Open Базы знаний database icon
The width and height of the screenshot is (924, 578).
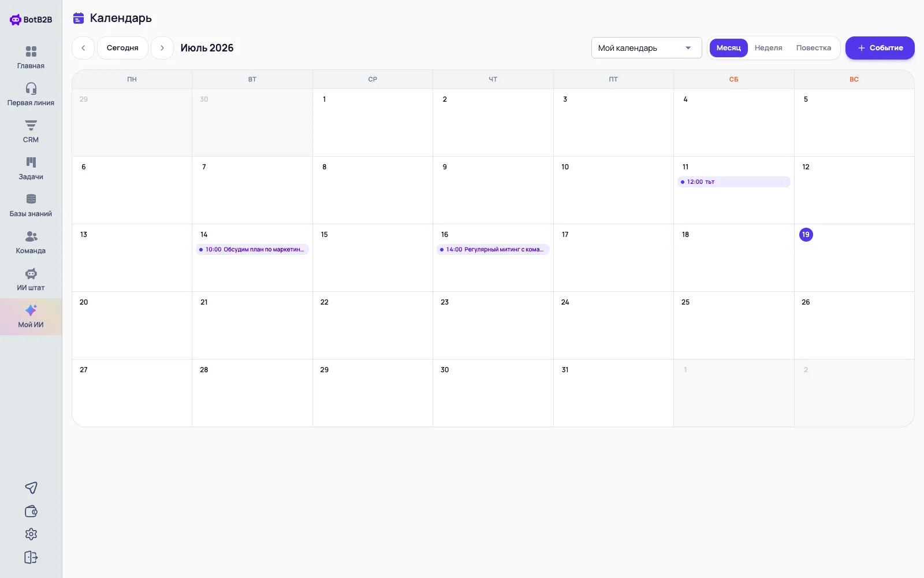31,199
